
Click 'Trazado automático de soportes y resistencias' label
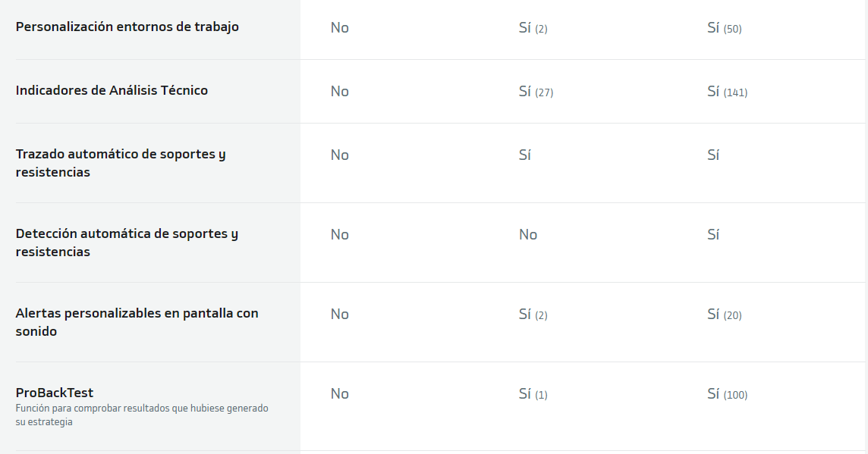(x=121, y=163)
